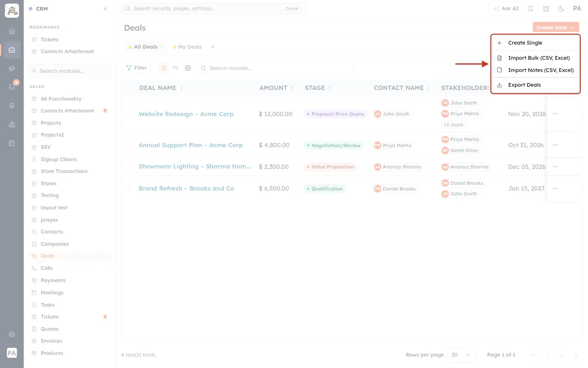The height and width of the screenshot is (368, 588).
Task: Open the Create Deal dropdown button
Action: click(x=556, y=27)
